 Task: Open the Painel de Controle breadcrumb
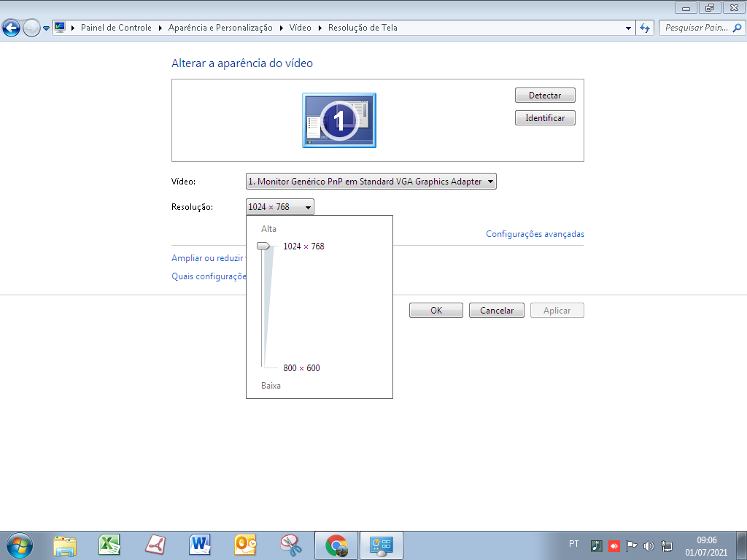coord(116,28)
